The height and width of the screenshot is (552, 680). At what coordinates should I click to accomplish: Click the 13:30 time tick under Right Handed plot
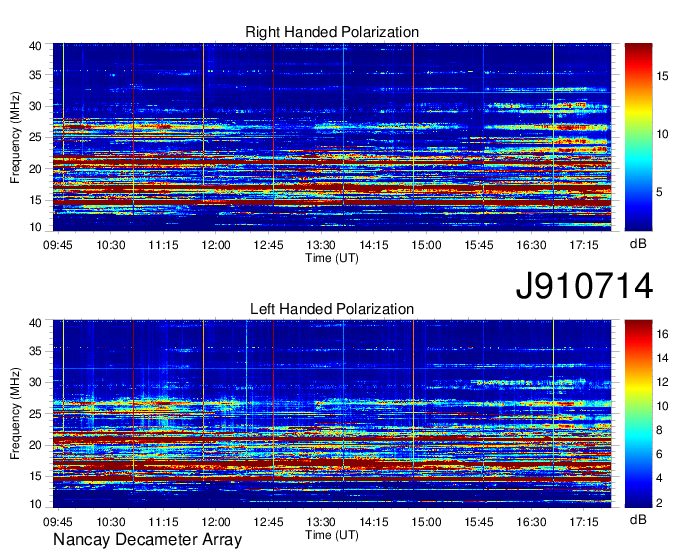321,245
